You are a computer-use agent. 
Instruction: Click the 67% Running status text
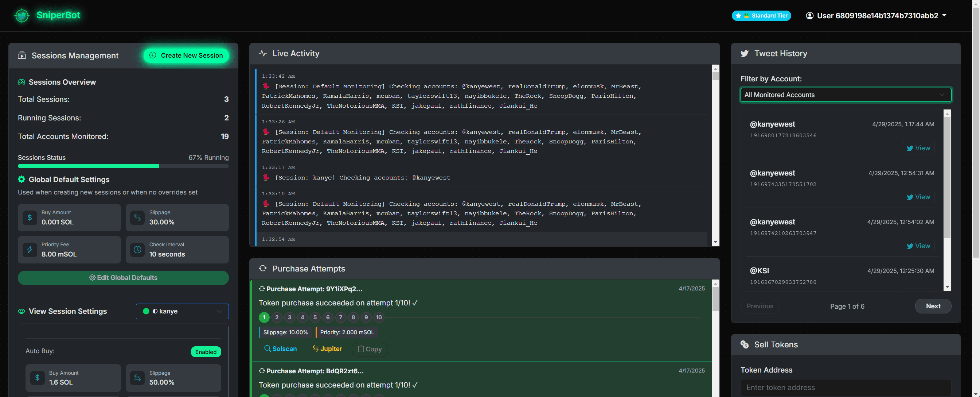pyautogui.click(x=208, y=158)
